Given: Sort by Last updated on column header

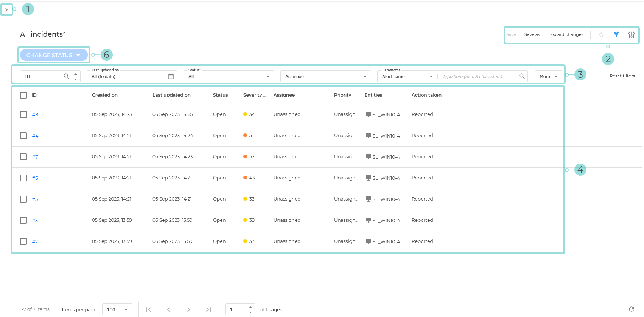Looking at the screenshot, I should [171, 95].
